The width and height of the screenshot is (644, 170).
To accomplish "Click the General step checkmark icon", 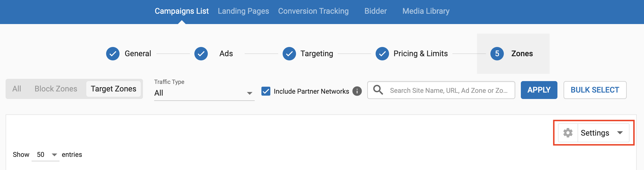I will tap(113, 54).
